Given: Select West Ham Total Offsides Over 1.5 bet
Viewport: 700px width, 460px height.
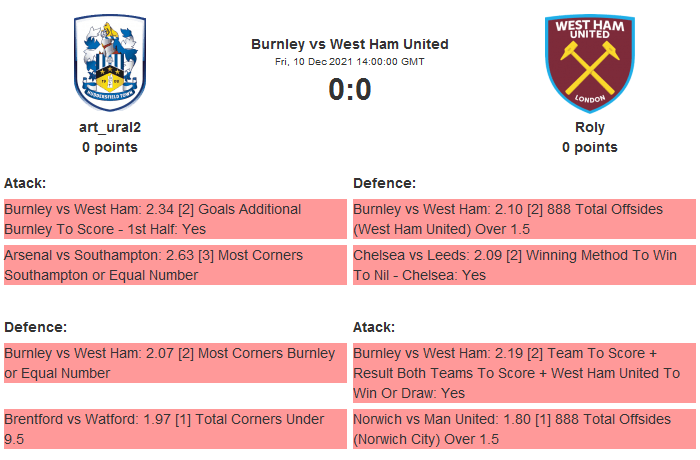Looking at the screenshot, I should [x=523, y=218].
